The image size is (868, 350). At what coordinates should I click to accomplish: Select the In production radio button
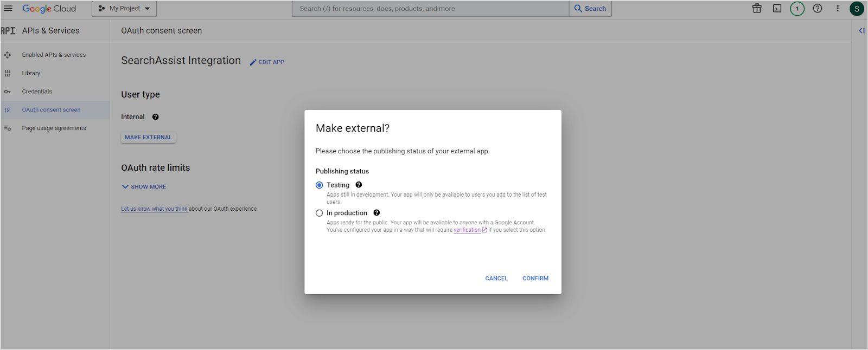point(320,213)
